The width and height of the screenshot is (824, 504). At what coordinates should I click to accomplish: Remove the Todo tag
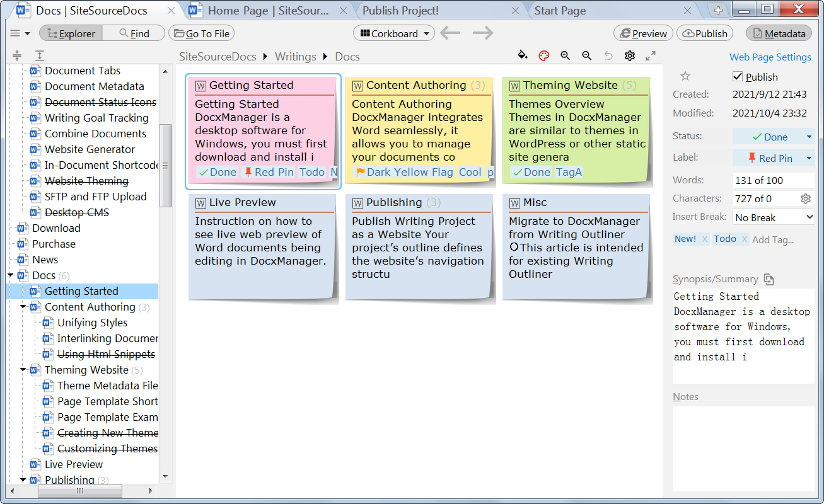[x=745, y=239]
